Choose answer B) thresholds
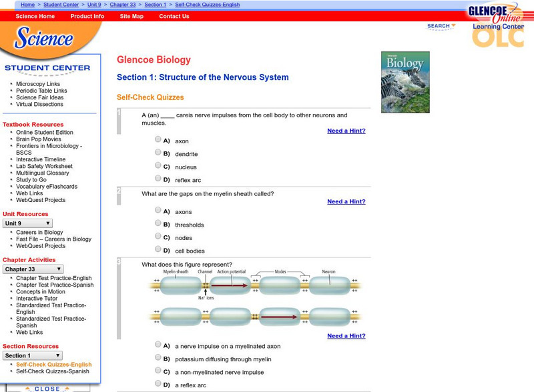 click(x=158, y=223)
